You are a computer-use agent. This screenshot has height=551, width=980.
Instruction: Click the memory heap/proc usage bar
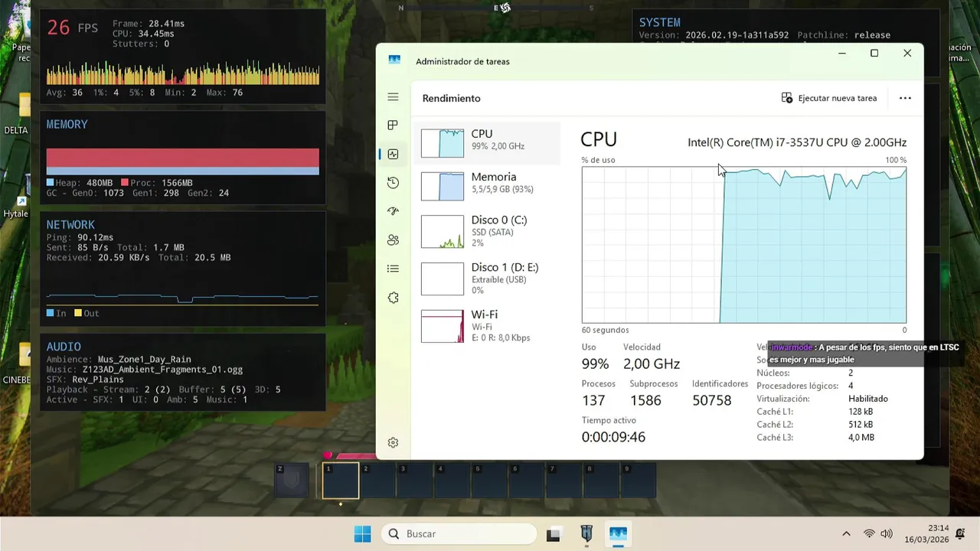pos(182,161)
